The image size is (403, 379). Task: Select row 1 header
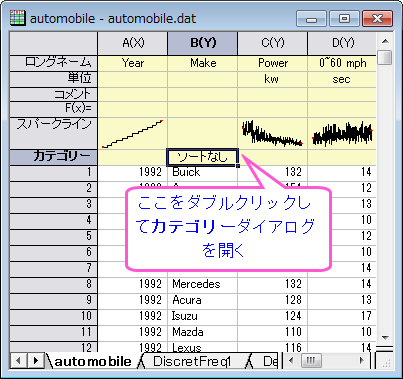[x=54, y=173]
